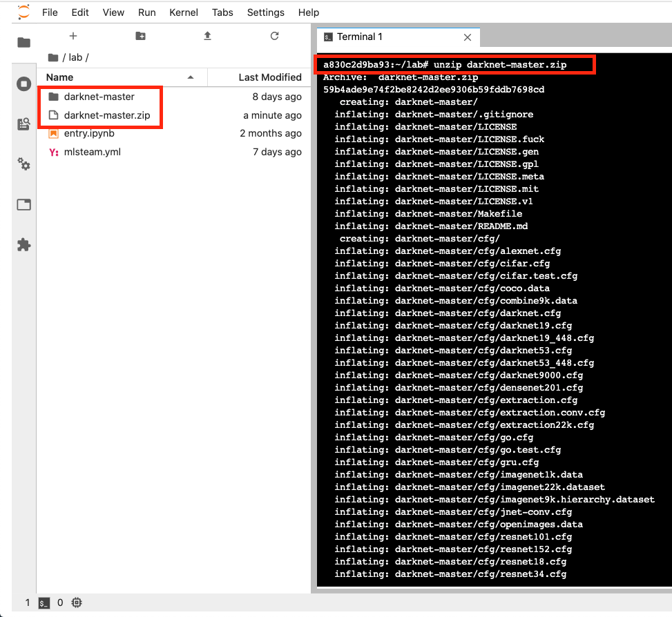The width and height of the screenshot is (672, 617).
Task: Open the Extension Manager puzzle icon
Action: point(24,245)
